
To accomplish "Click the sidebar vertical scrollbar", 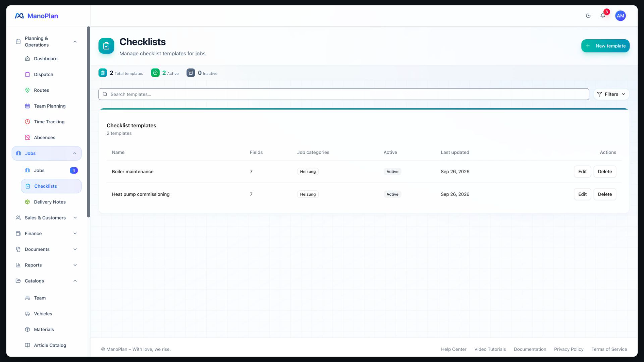I will click(x=89, y=122).
